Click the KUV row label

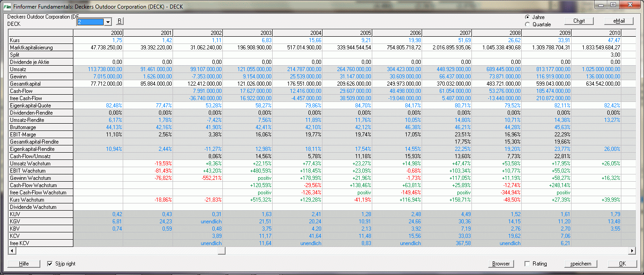(41, 214)
